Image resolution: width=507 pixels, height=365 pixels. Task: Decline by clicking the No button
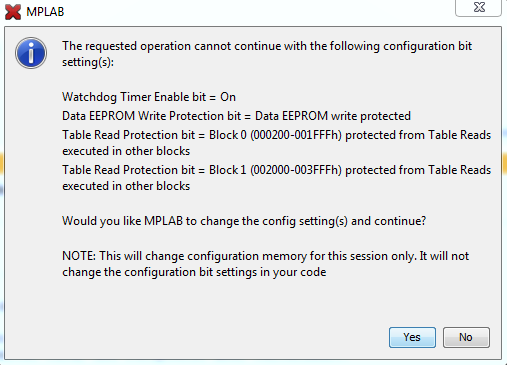[x=466, y=337]
